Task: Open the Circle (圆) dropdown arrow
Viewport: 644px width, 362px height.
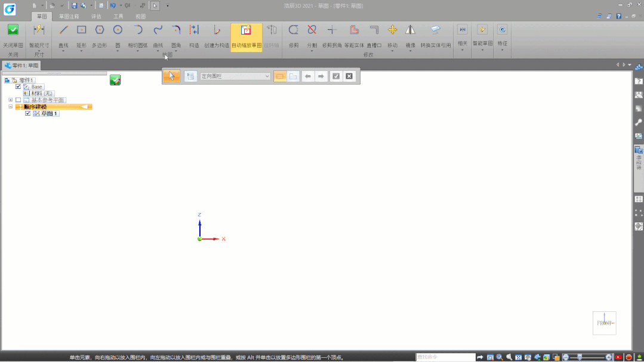Action: coord(118,51)
